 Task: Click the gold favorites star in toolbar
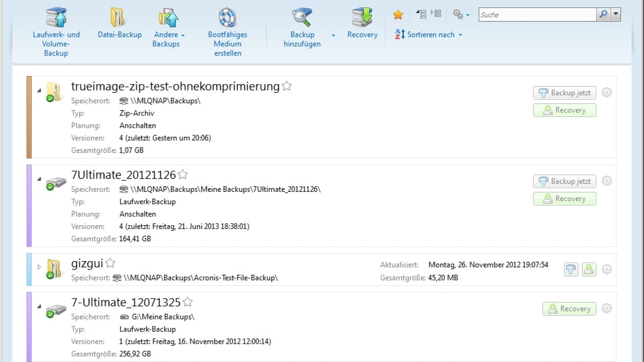click(x=398, y=15)
